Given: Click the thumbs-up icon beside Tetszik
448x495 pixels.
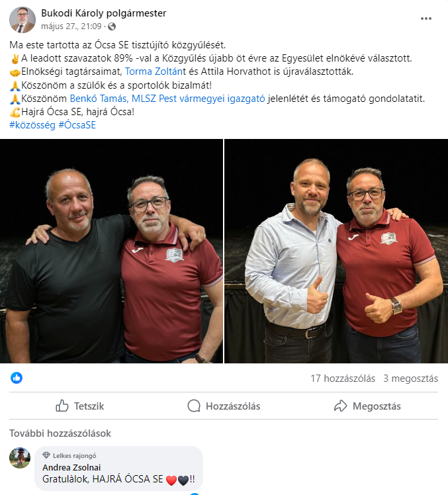Looking at the screenshot, I should [62, 406].
